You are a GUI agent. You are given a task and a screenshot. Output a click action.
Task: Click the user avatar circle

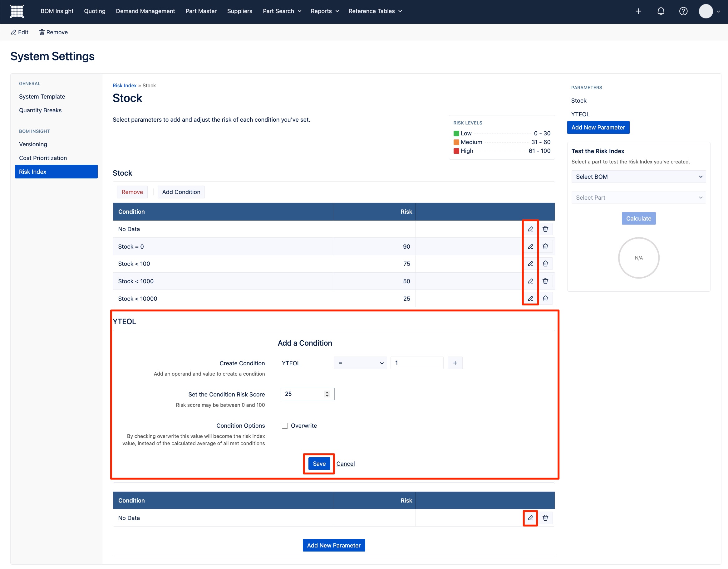coord(706,11)
